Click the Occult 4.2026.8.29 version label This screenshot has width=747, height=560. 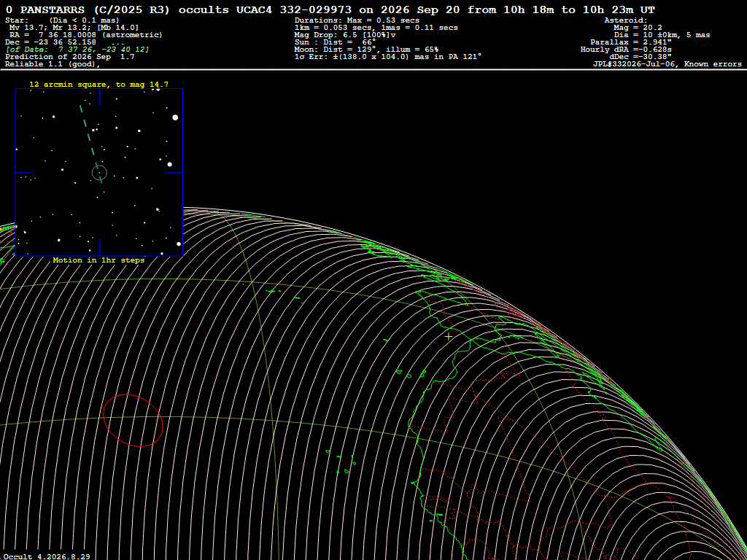click(45, 556)
